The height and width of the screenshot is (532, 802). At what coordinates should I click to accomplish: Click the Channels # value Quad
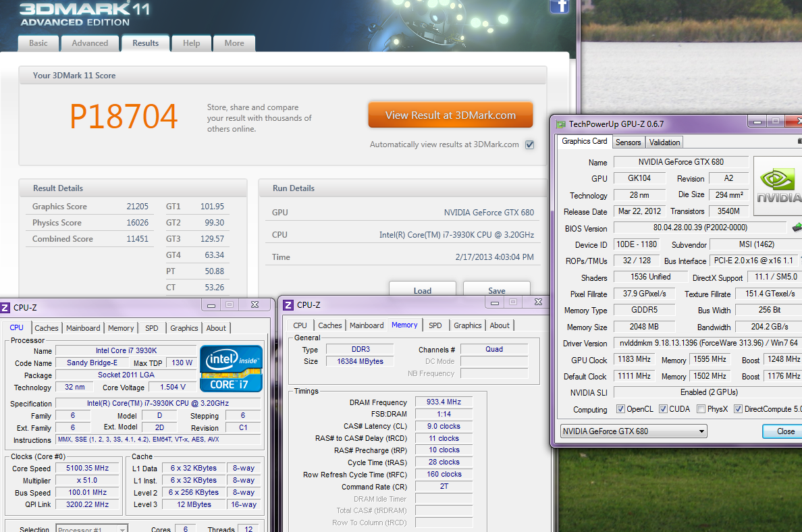tap(494, 350)
